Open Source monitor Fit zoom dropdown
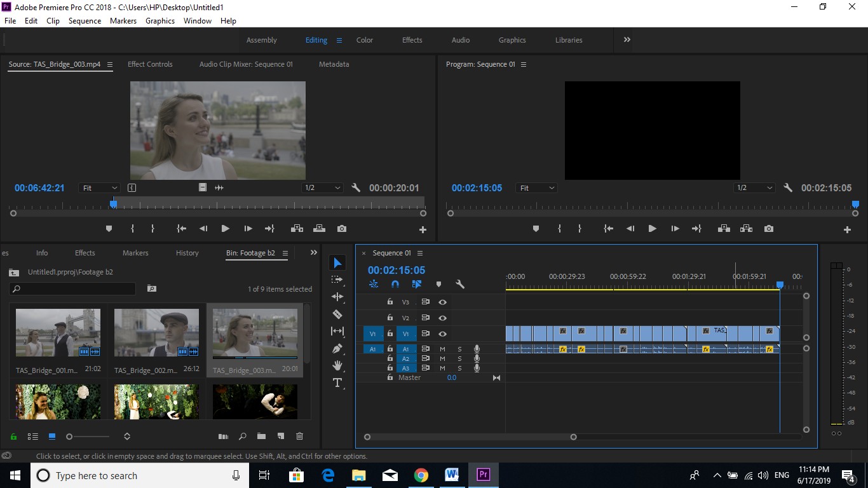Image resolution: width=868 pixels, height=488 pixels. point(100,188)
